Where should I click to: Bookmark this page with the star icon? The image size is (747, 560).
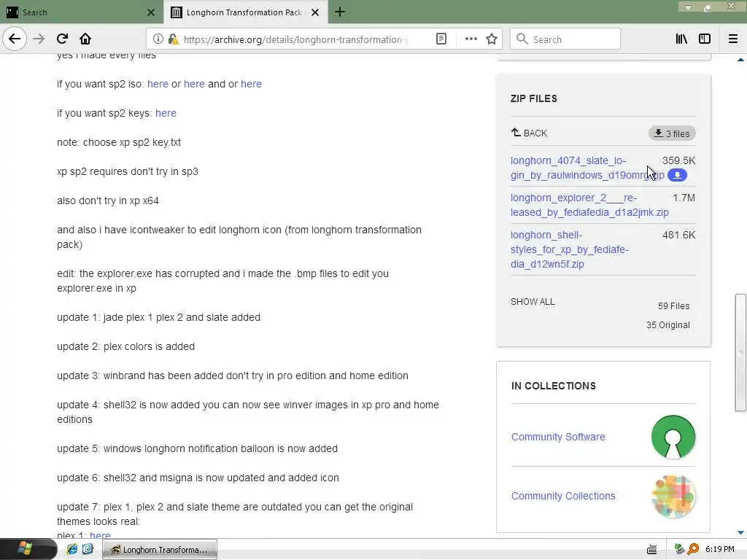pyautogui.click(x=492, y=39)
